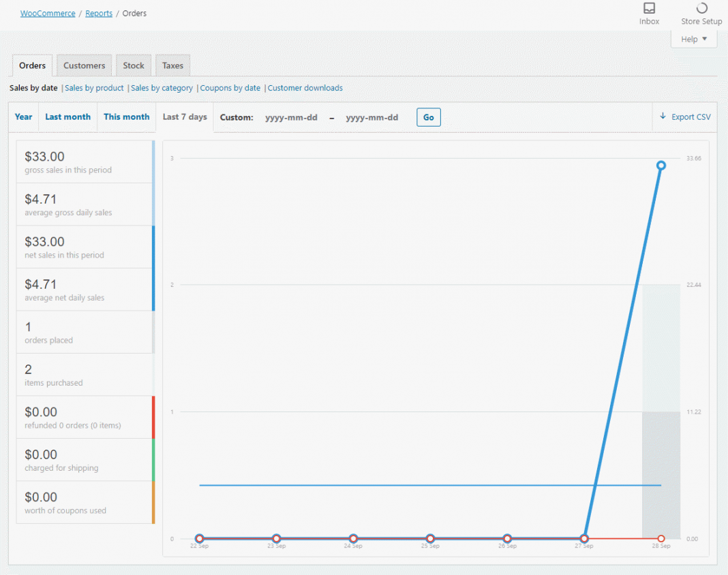The height and width of the screenshot is (575, 728).
Task: Click the custom end date field
Action: pos(371,117)
